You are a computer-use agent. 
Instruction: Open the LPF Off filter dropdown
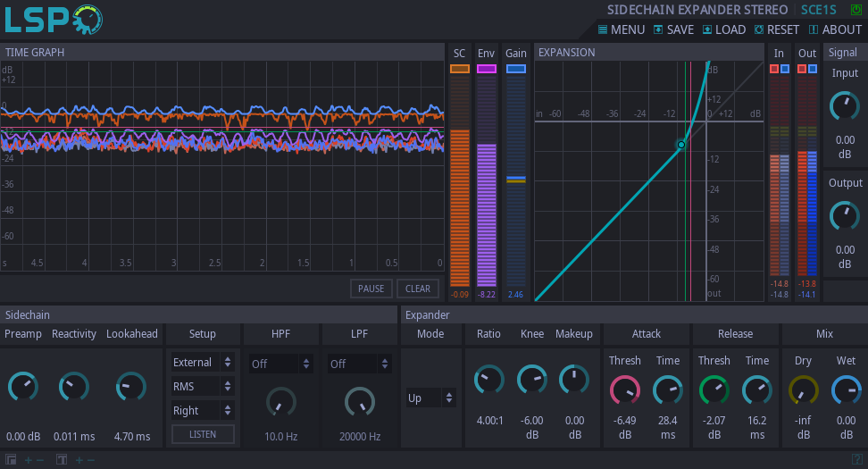[x=359, y=364]
